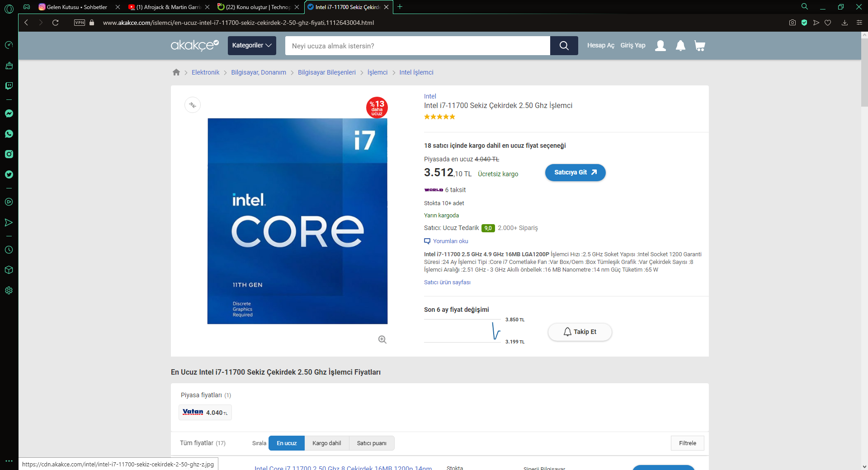Toggle the VPN badge in address bar
868x470 pixels.
(x=80, y=23)
